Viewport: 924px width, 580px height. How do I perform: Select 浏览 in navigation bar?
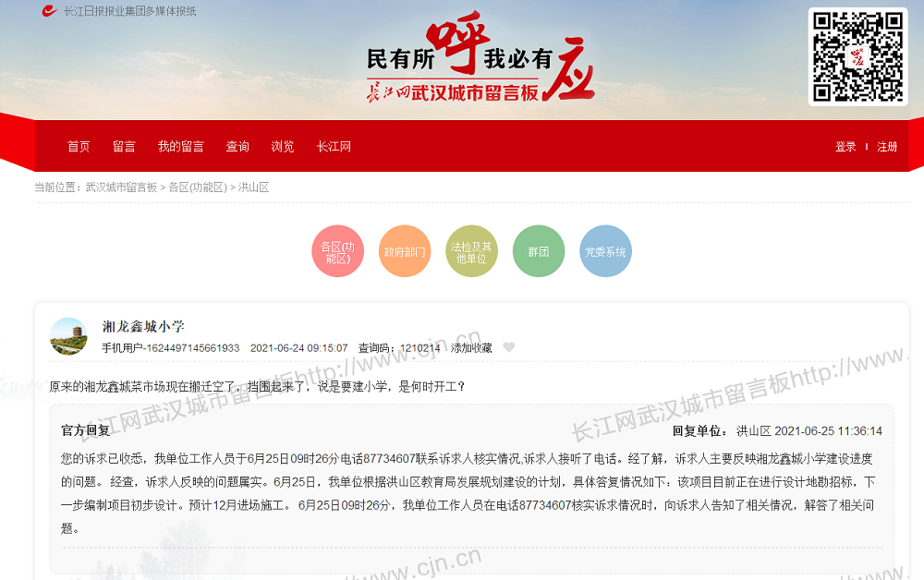coord(283,147)
